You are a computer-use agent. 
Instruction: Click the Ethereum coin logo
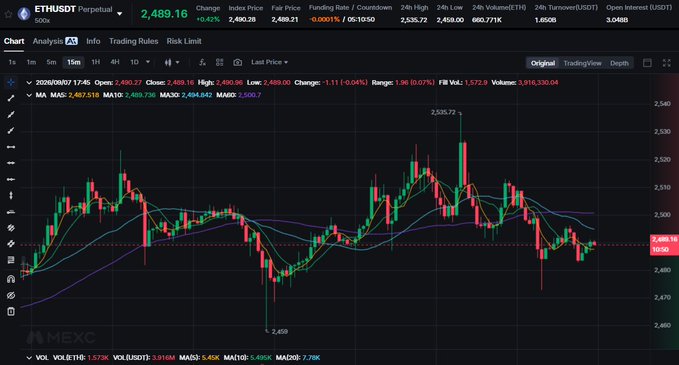(x=24, y=14)
